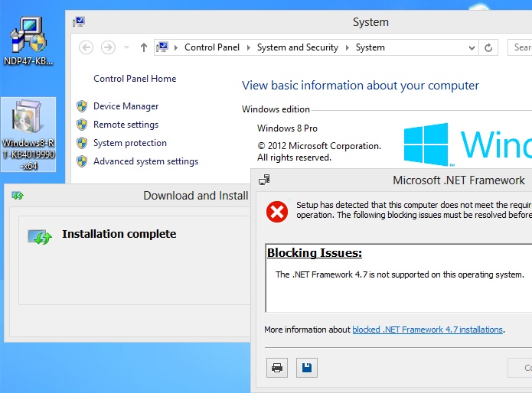The image size is (532, 393).
Task: Print the blocking issues report
Action: click(x=277, y=368)
